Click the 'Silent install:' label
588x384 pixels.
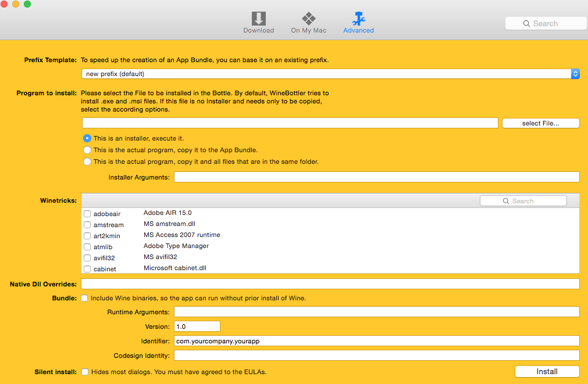click(x=55, y=372)
